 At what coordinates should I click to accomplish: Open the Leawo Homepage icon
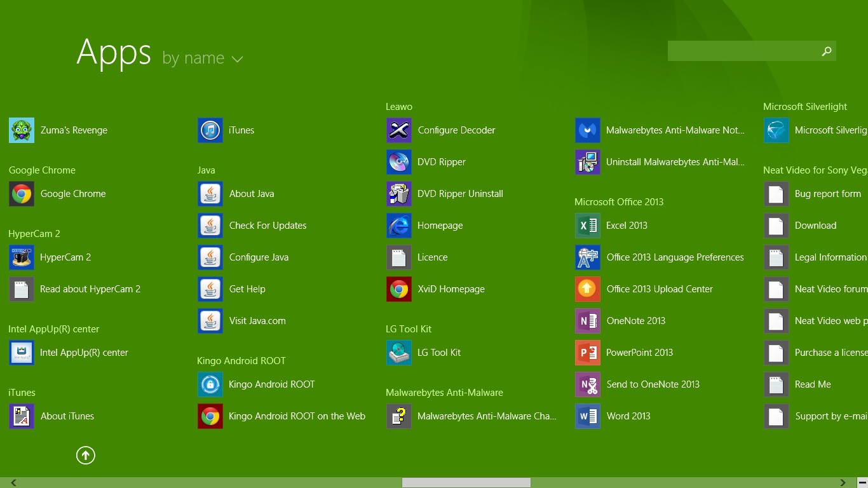pyautogui.click(x=399, y=226)
